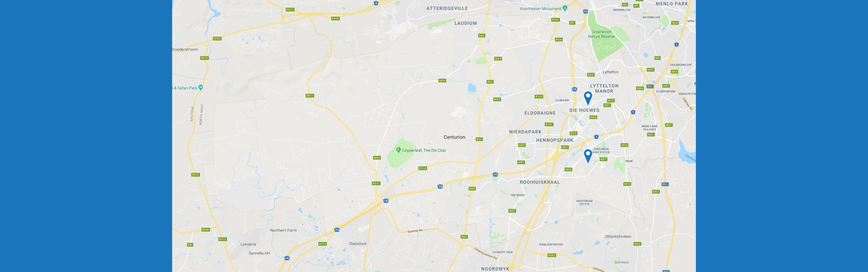Click the Broederstroom place label

[x=185, y=49]
